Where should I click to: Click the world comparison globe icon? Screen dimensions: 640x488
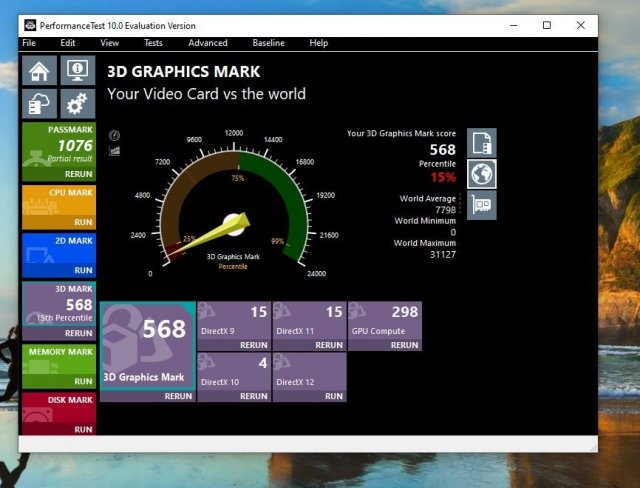(x=482, y=174)
